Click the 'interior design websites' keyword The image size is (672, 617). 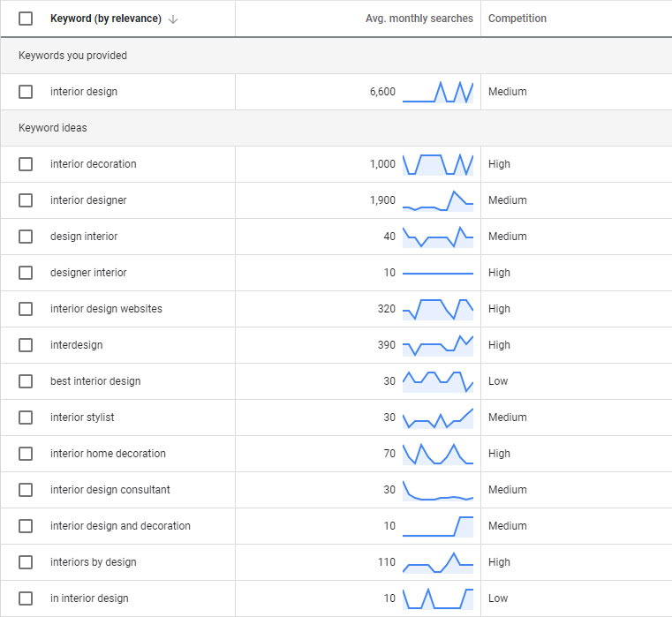point(106,309)
